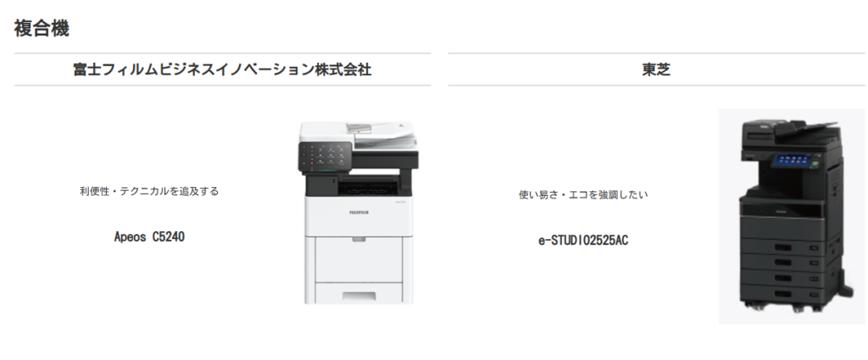Select the 東芝 column header
The image size is (868, 360).
[x=657, y=69]
